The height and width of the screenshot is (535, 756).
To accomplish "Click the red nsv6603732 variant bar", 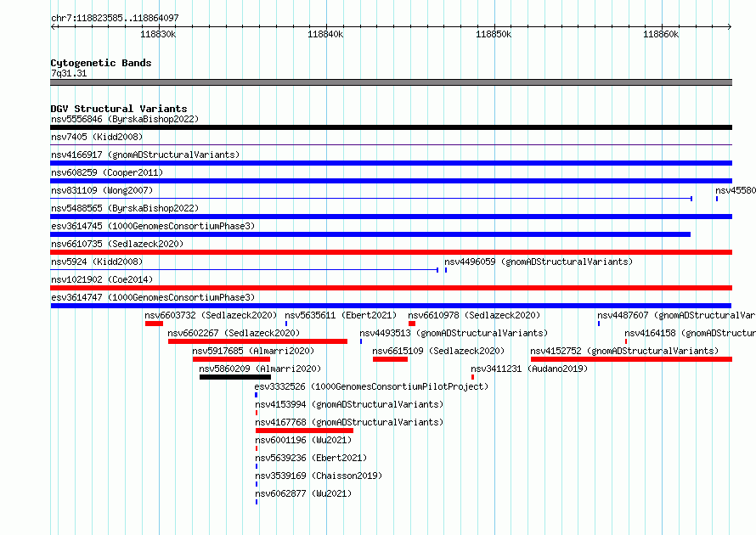I will pyautogui.click(x=155, y=324).
